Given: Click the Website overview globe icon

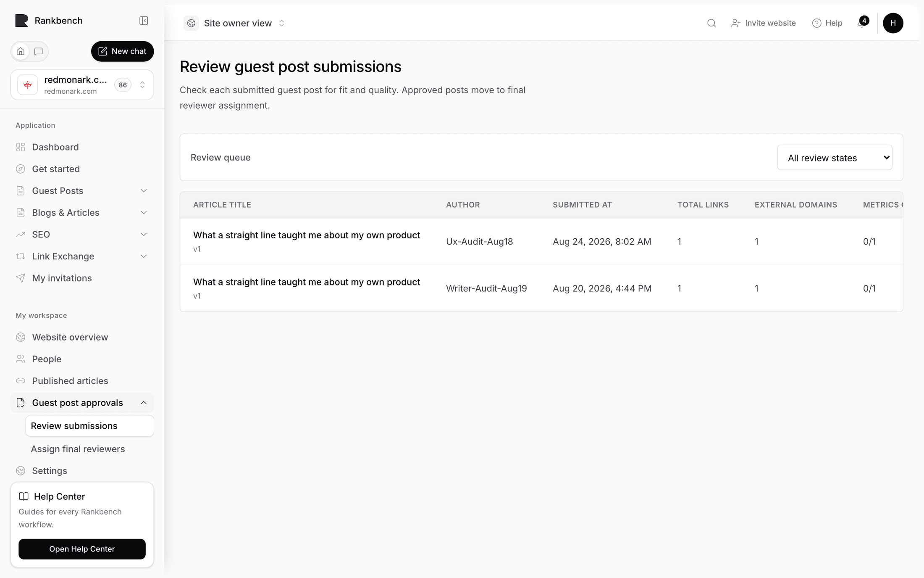Looking at the screenshot, I should (21, 337).
